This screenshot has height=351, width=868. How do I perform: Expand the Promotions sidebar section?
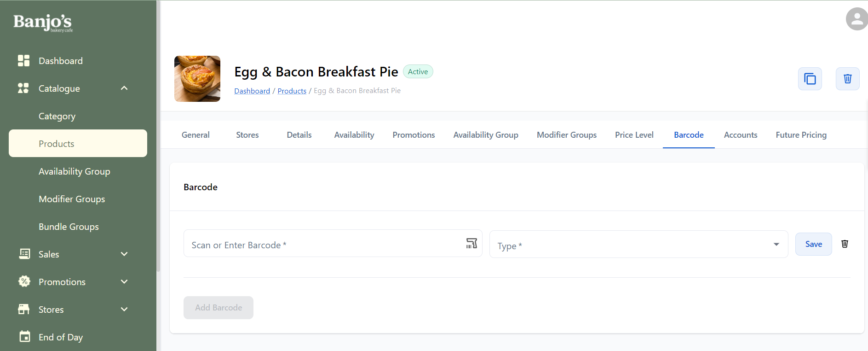tap(124, 281)
